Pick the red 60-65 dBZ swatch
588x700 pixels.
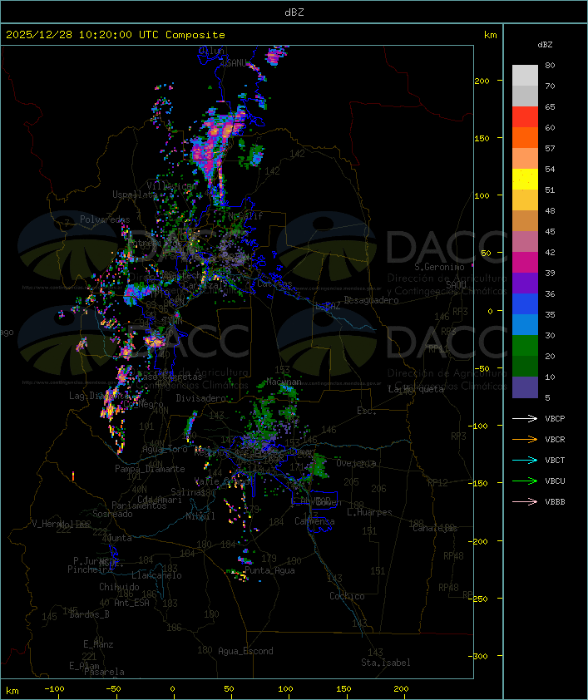pos(525,117)
